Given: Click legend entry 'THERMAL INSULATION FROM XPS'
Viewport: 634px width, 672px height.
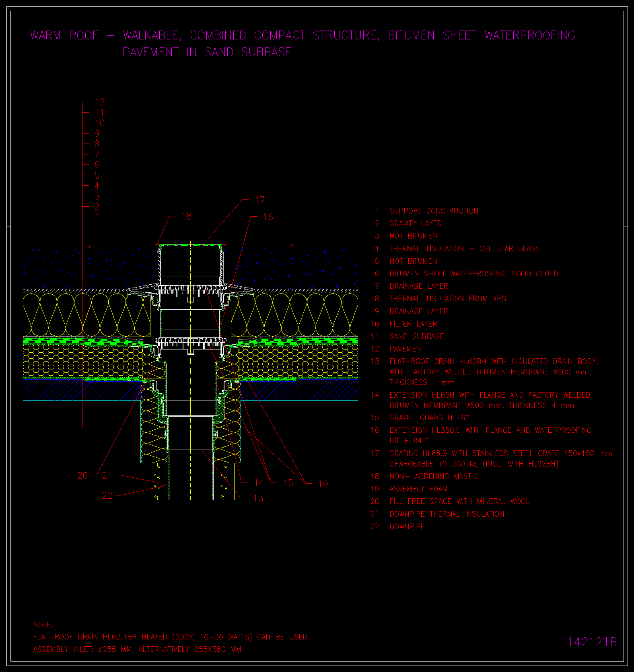Looking at the screenshot, I should click(448, 298).
